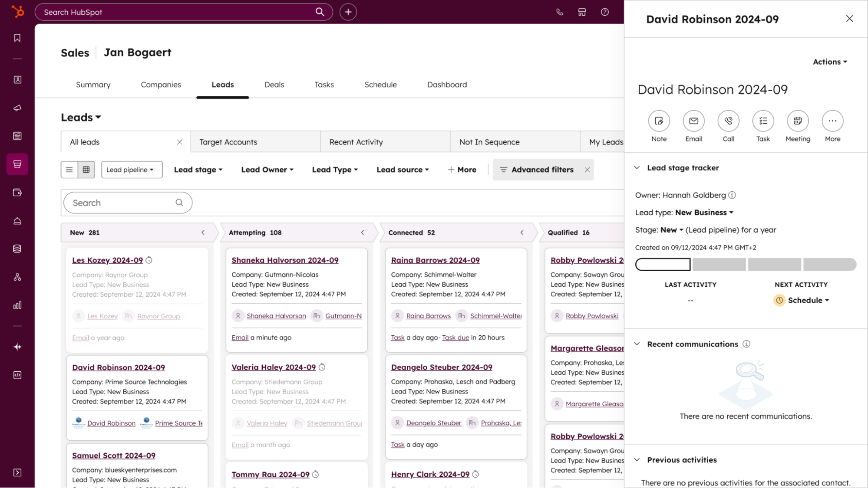This screenshot has width=868, height=488.
Task: Open the bookmarks icon in sidebar
Action: click(17, 38)
